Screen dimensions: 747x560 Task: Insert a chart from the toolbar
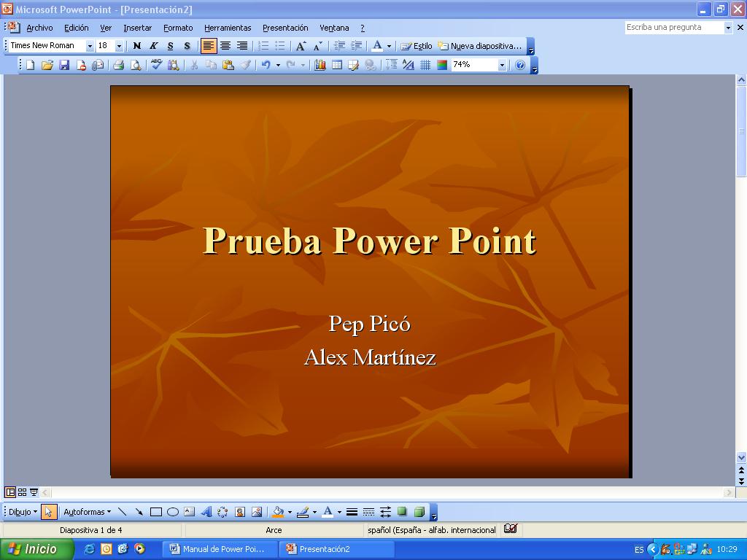(320, 65)
